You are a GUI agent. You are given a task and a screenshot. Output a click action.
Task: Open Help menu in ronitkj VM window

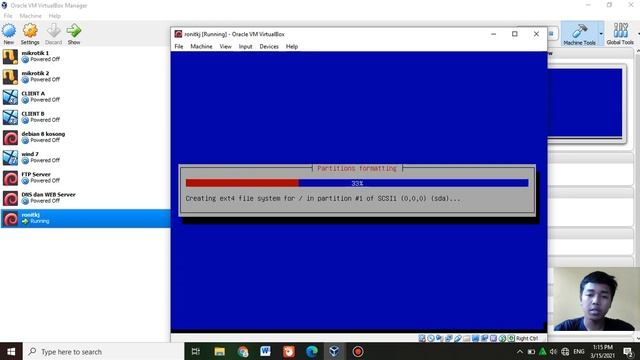pyautogui.click(x=291, y=47)
